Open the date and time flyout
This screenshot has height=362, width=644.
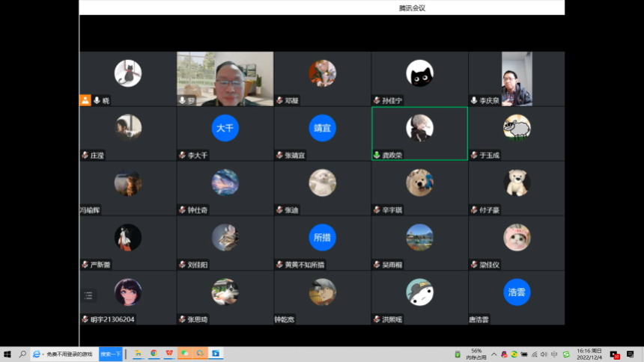pos(591,354)
